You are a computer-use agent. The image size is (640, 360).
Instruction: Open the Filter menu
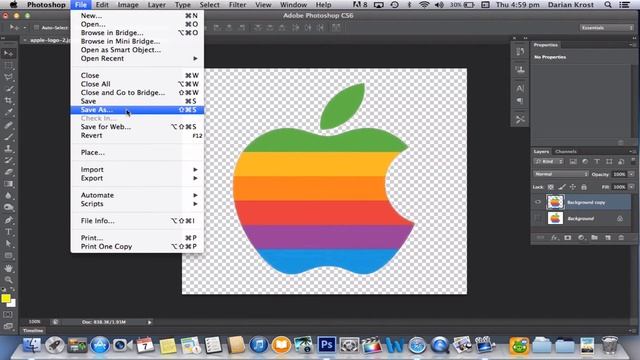(238, 5)
